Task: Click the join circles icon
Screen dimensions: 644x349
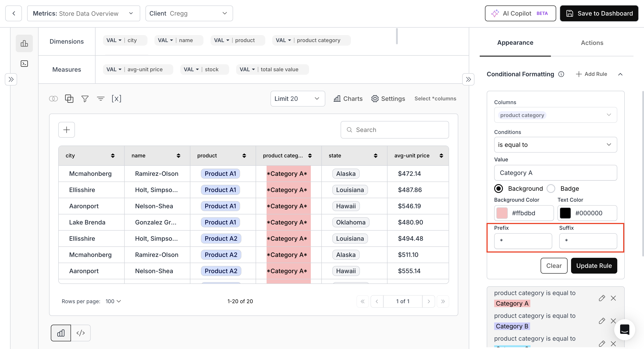Action: click(x=53, y=99)
